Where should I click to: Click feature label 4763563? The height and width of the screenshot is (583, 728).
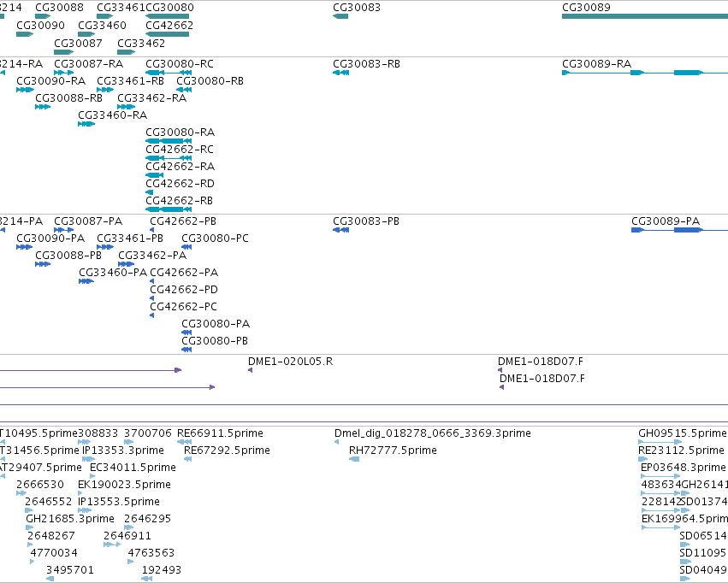pos(151,553)
